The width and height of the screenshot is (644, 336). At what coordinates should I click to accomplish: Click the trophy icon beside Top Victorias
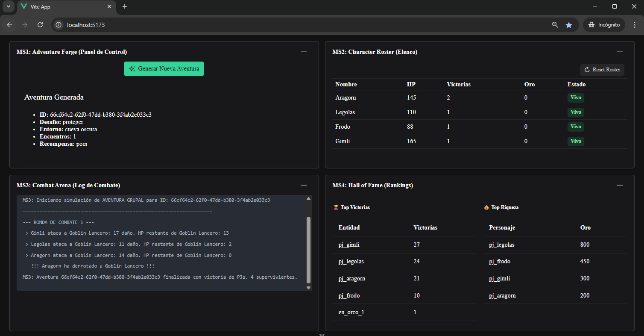click(337, 207)
